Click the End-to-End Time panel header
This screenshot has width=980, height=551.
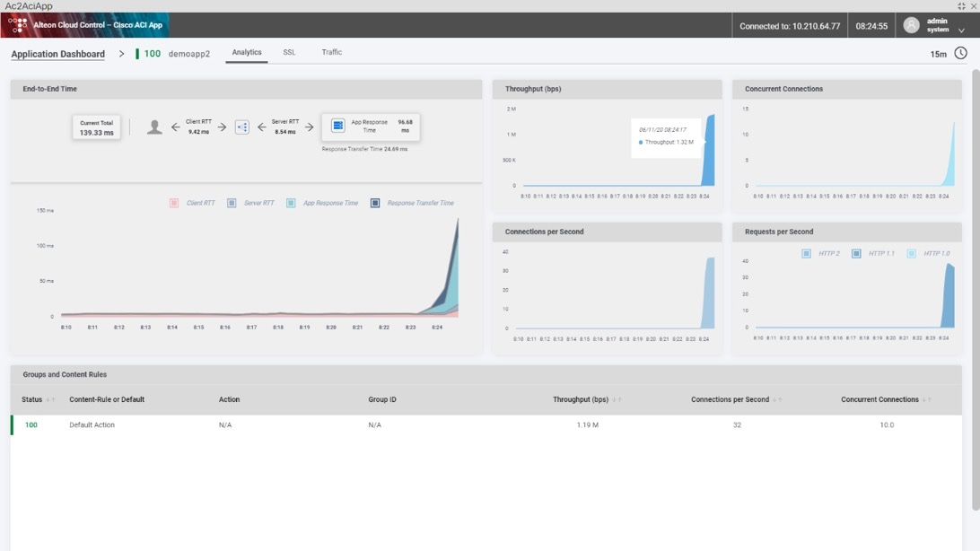coord(246,89)
